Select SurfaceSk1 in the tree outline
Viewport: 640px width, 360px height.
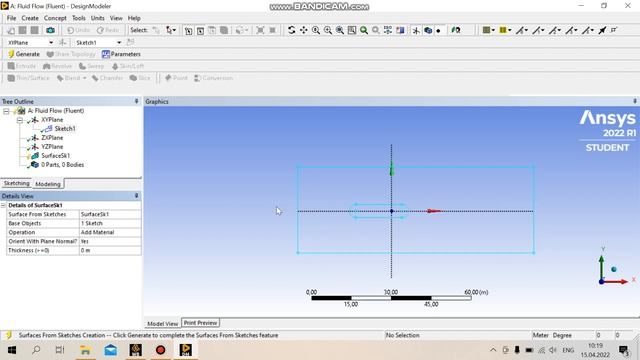pyautogui.click(x=56, y=156)
